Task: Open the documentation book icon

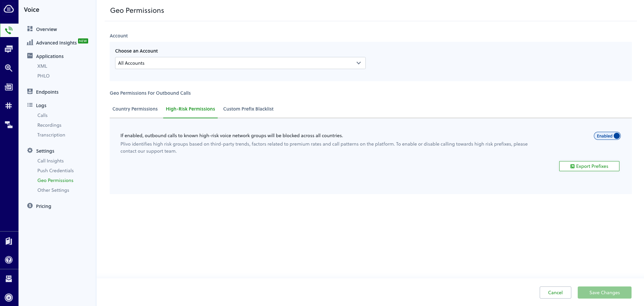Action: (x=9, y=241)
